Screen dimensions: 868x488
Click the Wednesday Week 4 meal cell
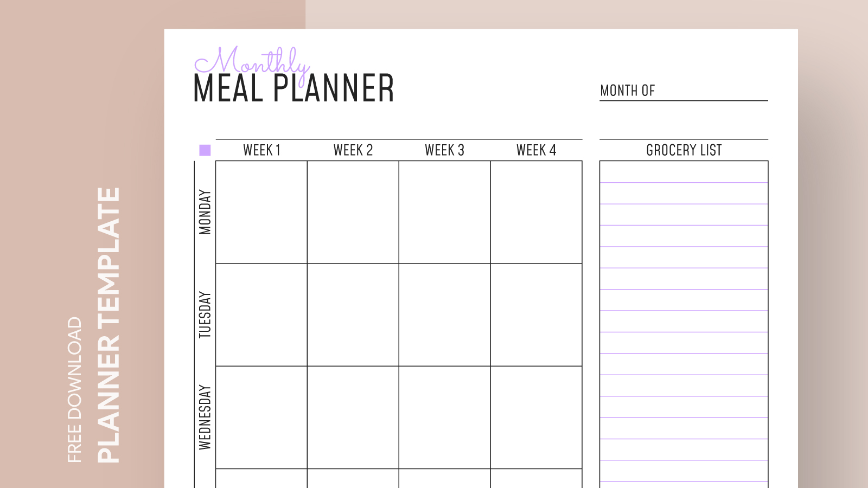click(x=537, y=418)
